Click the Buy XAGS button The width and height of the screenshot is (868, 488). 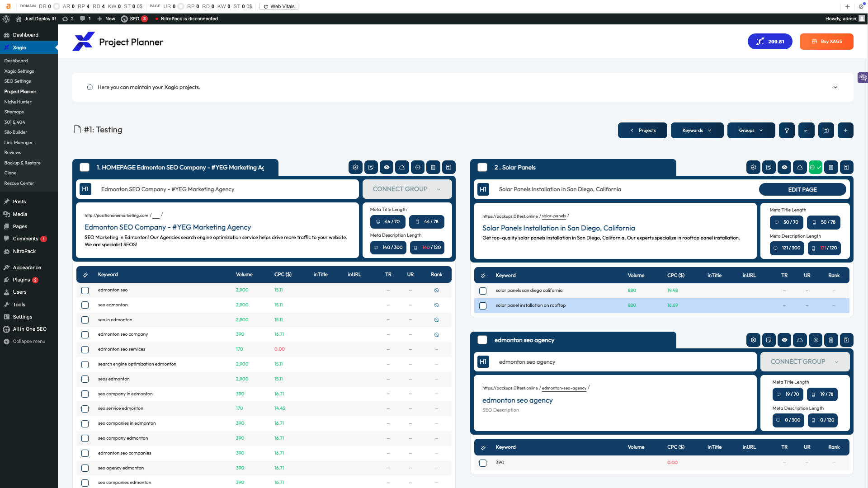pyautogui.click(x=826, y=41)
